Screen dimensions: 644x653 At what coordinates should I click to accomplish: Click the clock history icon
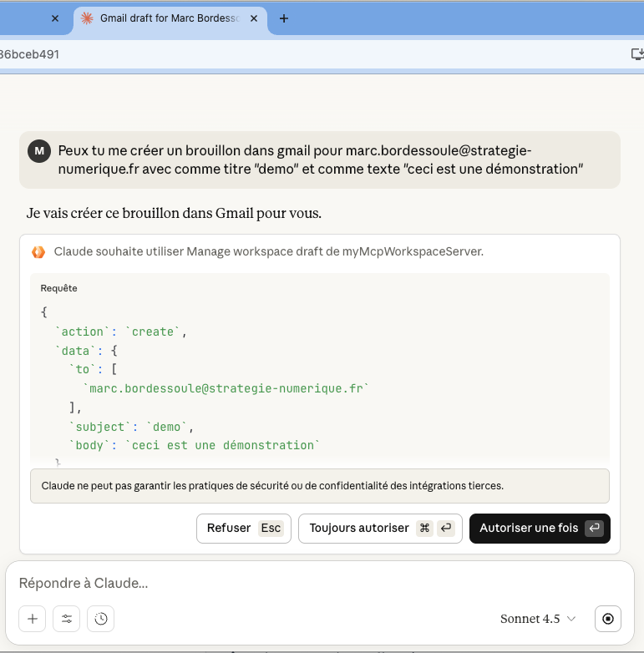[100, 619]
